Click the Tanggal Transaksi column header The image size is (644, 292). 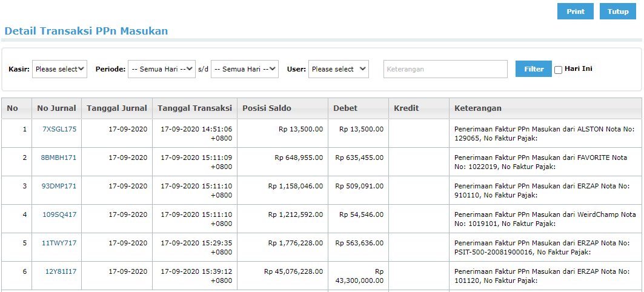[194, 108]
